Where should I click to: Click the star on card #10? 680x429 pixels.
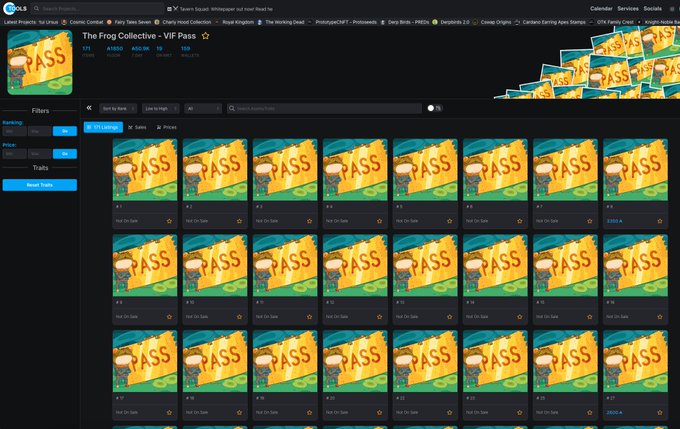(239, 317)
